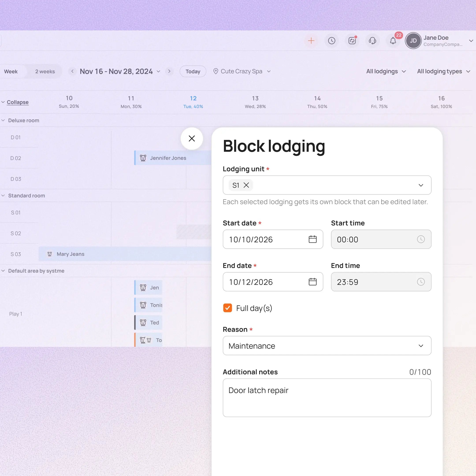Click the pet icon on Jennifer Jones booking
The height and width of the screenshot is (476, 476).
coord(143,158)
